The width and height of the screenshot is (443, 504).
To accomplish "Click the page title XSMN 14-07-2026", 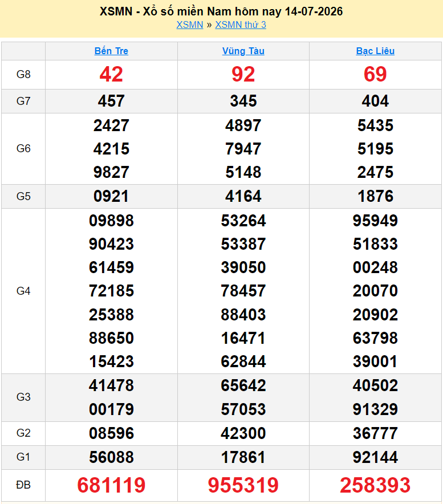I will (x=221, y=11).
